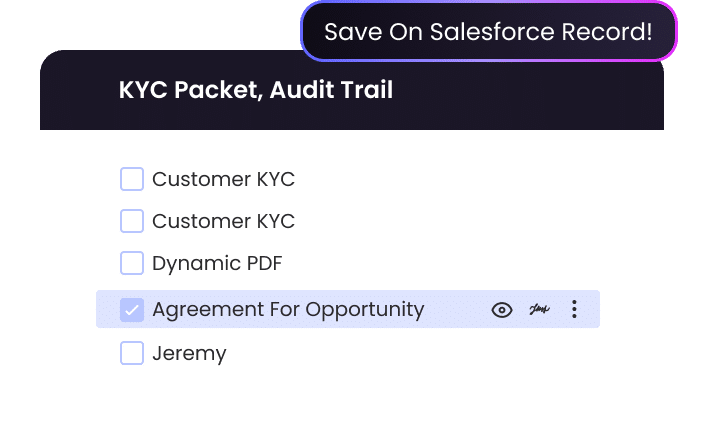Image resolution: width=704 pixels, height=446 pixels.
Task: Click the signature icon on Agreement row
Action: 540,310
